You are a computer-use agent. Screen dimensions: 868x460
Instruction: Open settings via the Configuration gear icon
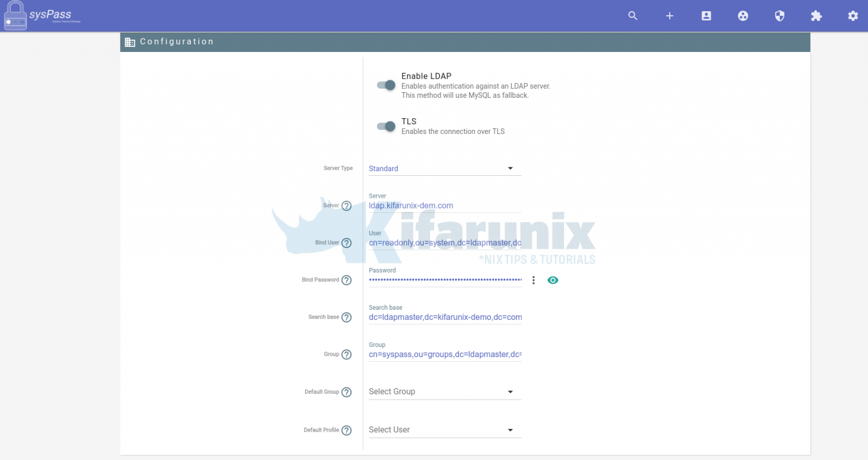pos(852,16)
